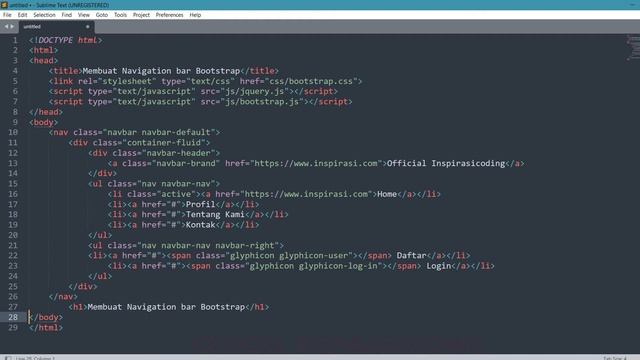Image resolution: width=640 pixels, height=360 pixels.
Task: Open the File menu
Action: (7, 15)
